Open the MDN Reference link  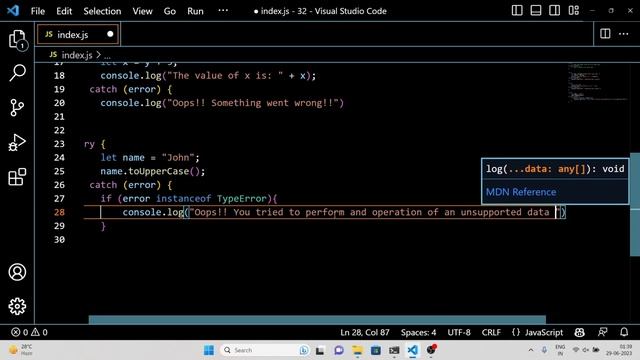pos(521,192)
